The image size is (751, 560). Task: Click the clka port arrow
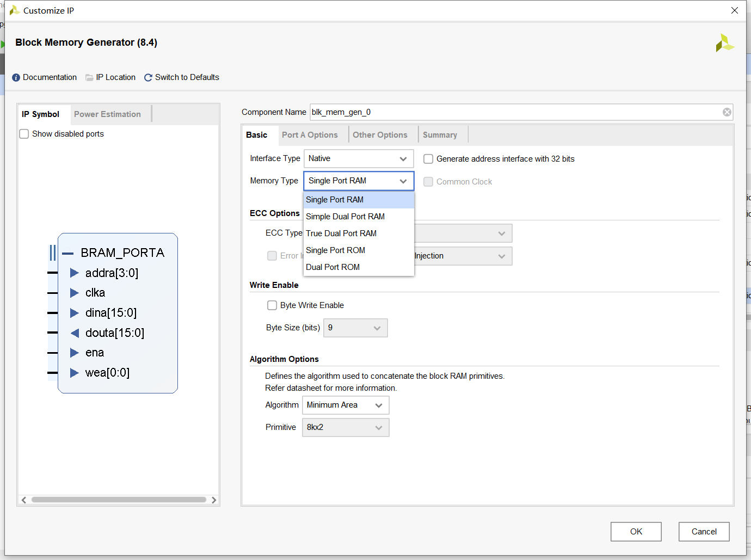click(x=75, y=293)
